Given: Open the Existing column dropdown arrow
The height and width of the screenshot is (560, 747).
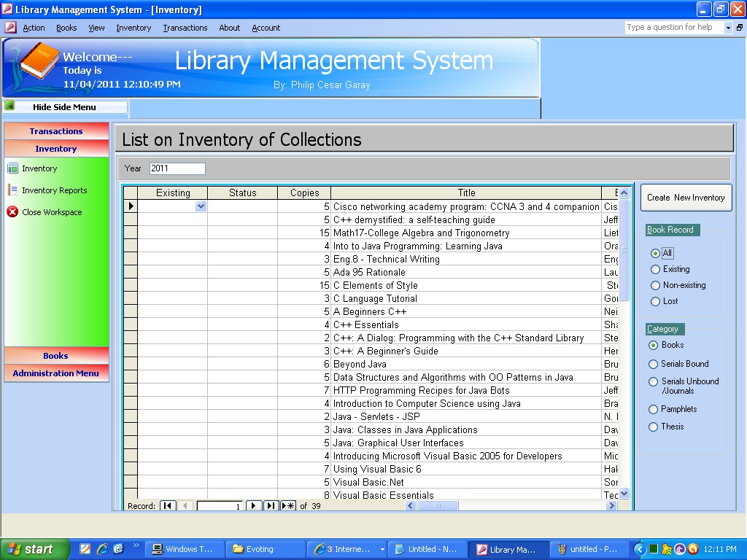Looking at the screenshot, I should [x=201, y=206].
